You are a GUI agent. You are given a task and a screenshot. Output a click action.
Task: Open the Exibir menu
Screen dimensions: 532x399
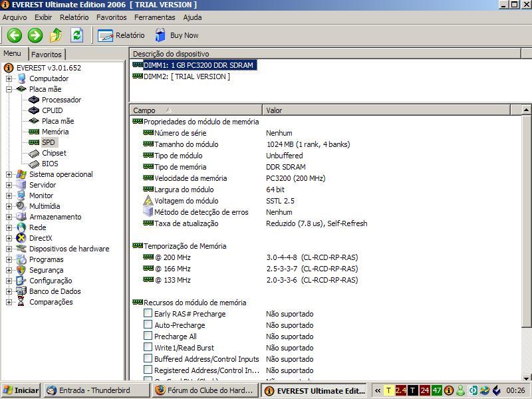pos(43,17)
